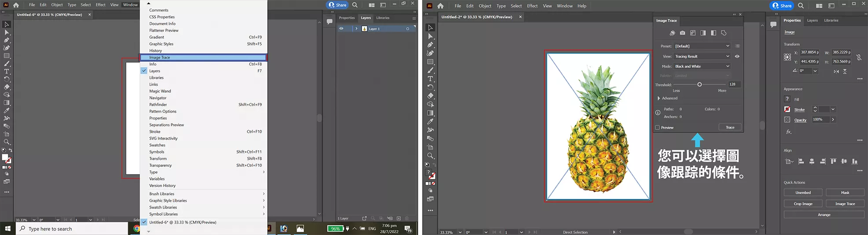Open the fx effects menu icon
Viewport: 868px width, 235px height.
point(788,132)
